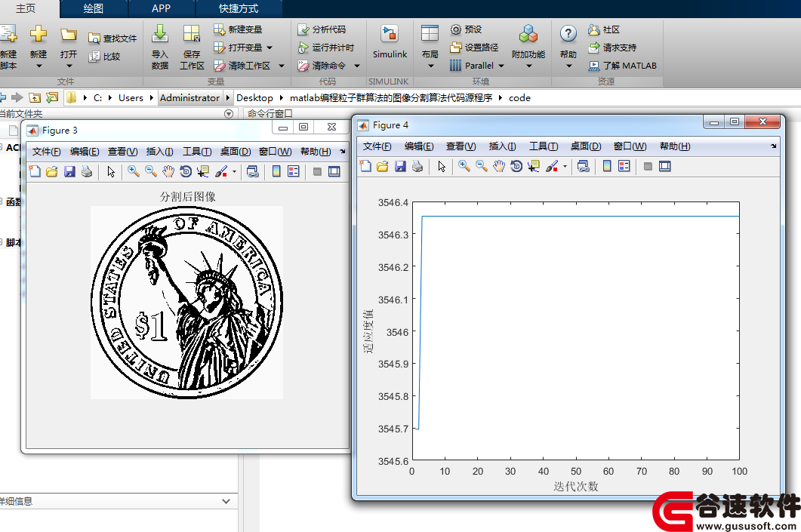
Task: Click the show plot tools icon in Figure 4
Action: pos(664,167)
